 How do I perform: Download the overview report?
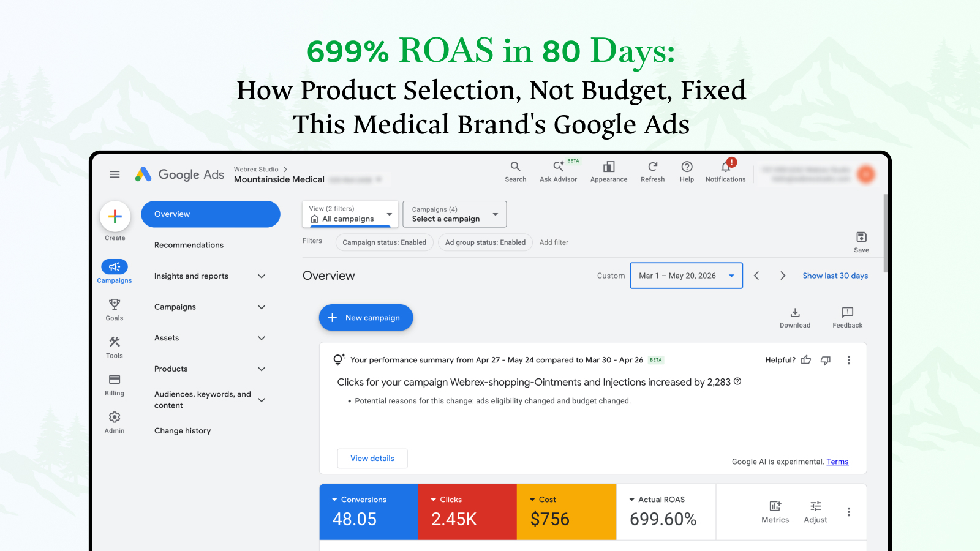coord(795,318)
